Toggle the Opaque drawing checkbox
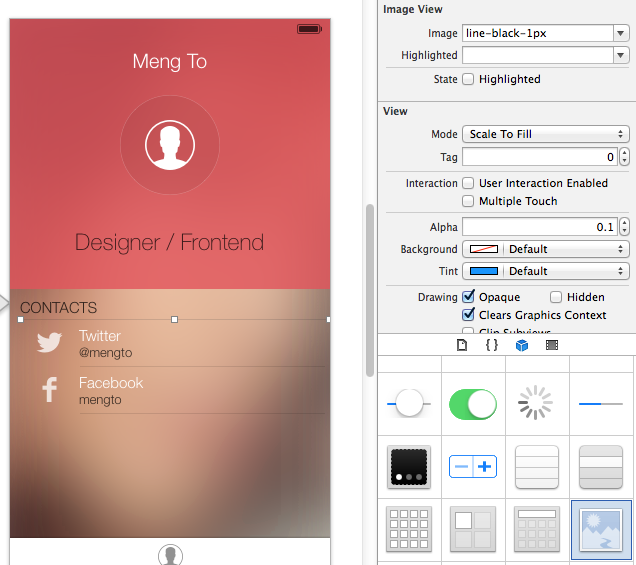This screenshot has height=565, width=636. click(x=468, y=297)
